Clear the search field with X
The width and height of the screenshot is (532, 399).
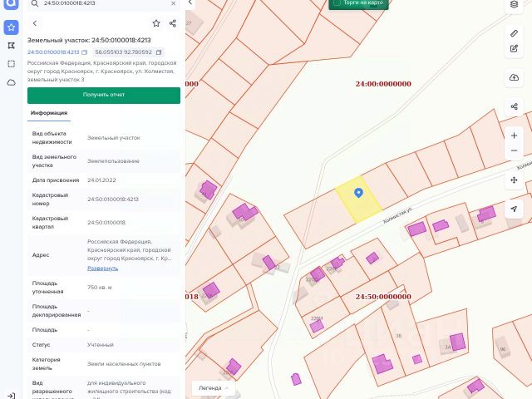pyautogui.click(x=174, y=3)
